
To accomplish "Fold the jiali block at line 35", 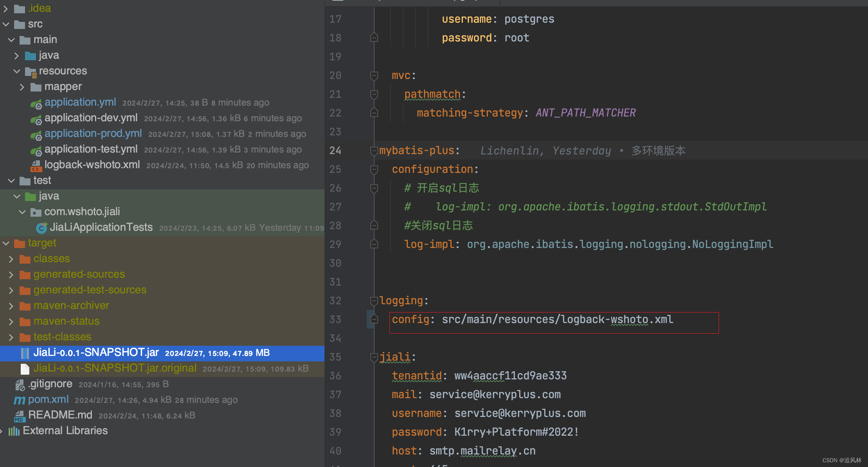I will click(374, 357).
